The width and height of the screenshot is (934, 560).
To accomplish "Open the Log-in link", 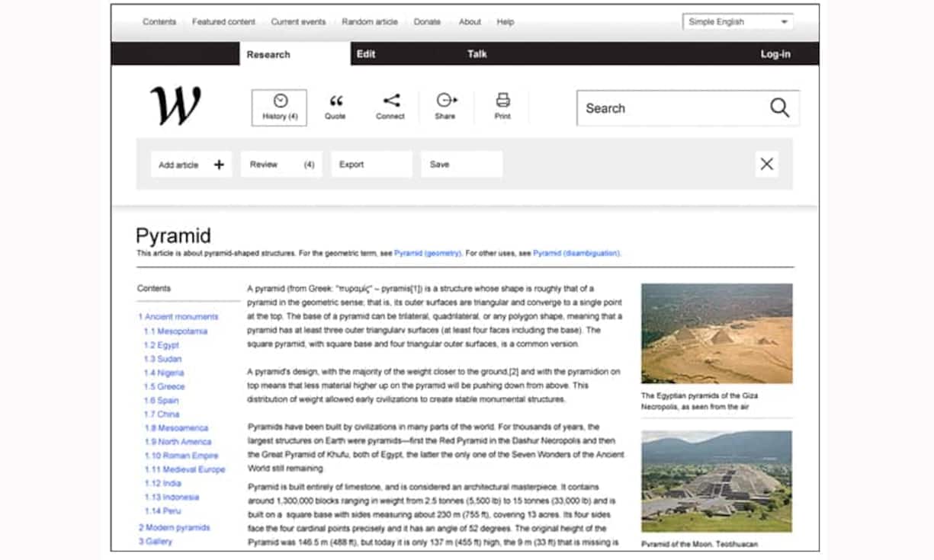I will (775, 54).
